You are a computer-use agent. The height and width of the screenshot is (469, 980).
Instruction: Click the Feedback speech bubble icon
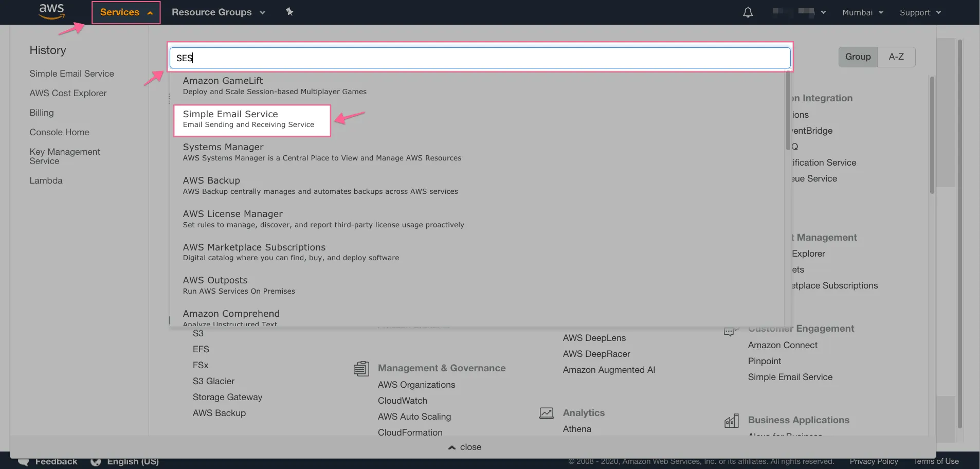(23, 461)
